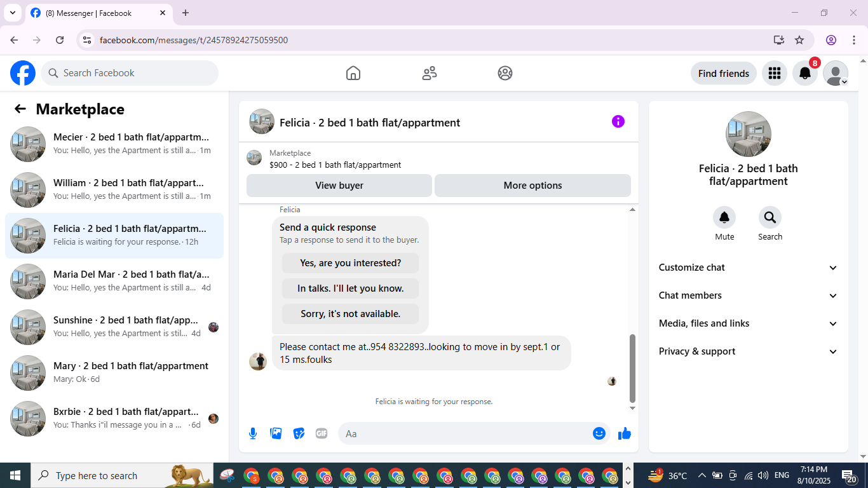Choose a sticker icon

(x=299, y=433)
